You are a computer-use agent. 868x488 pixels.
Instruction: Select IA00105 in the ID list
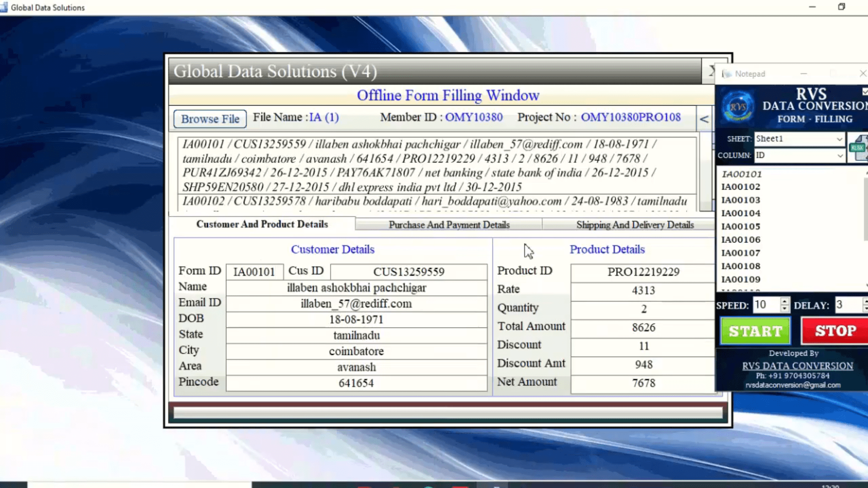click(x=741, y=226)
